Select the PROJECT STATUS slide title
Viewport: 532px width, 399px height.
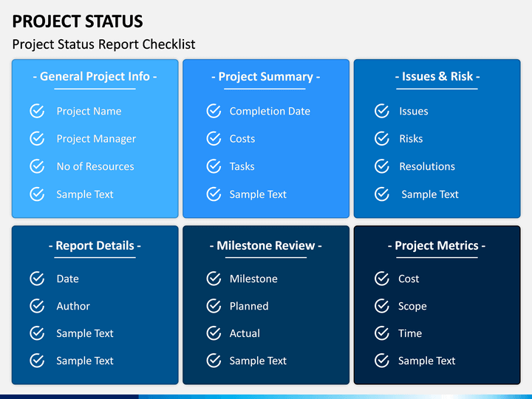(x=78, y=21)
